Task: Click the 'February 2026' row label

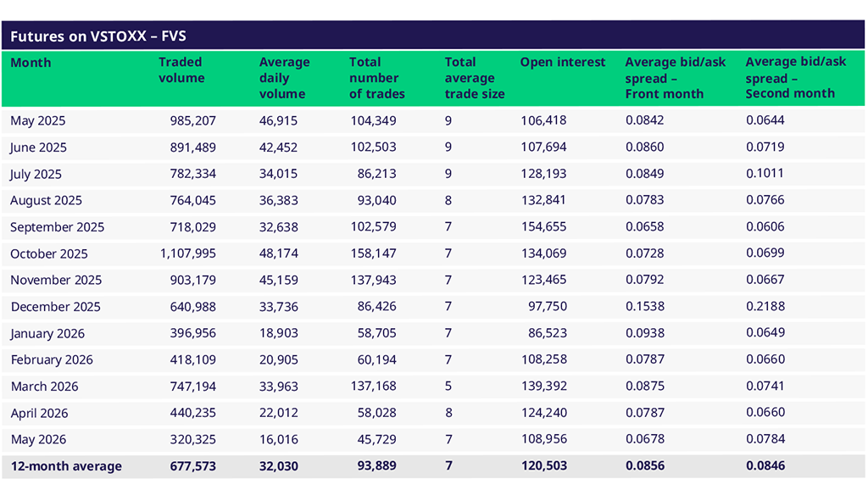Action: (x=52, y=359)
